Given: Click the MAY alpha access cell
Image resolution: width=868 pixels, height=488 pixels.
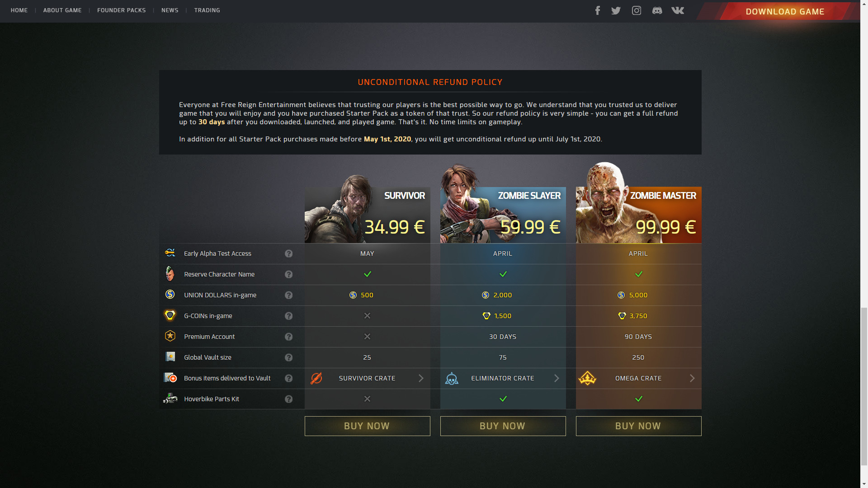Looking at the screenshot, I should [x=367, y=253].
